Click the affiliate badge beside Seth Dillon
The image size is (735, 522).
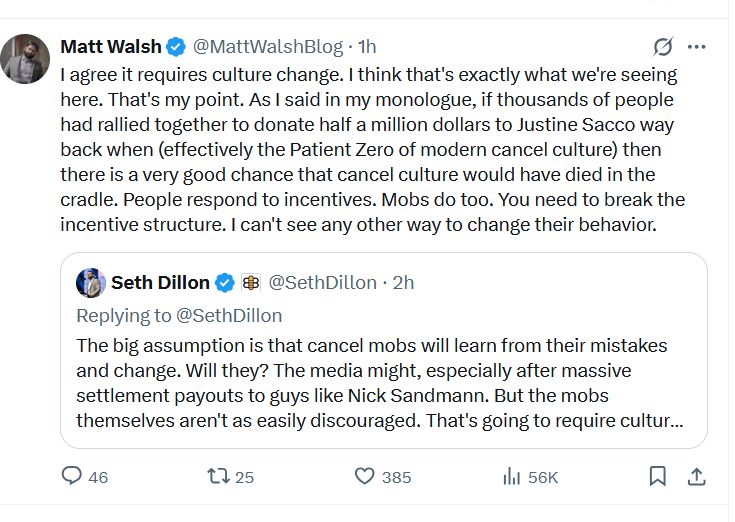(x=251, y=283)
